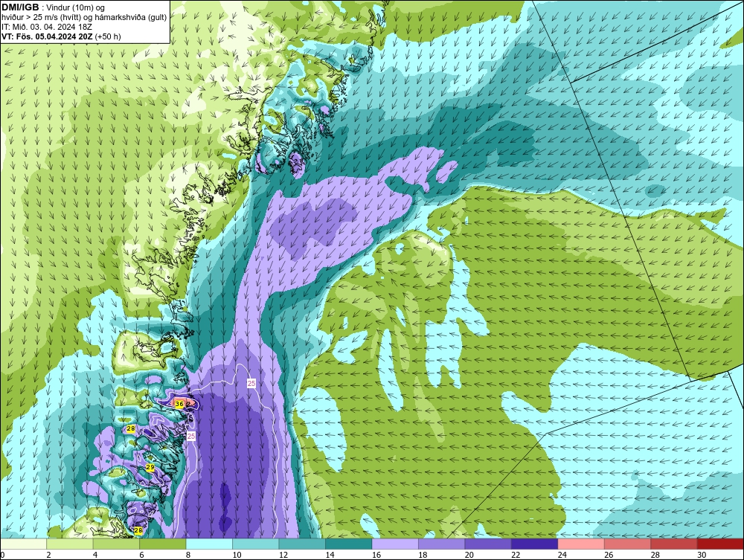744x560 pixels.
Task: Click the 25 contour label over the purple sea
Action: coord(251,383)
